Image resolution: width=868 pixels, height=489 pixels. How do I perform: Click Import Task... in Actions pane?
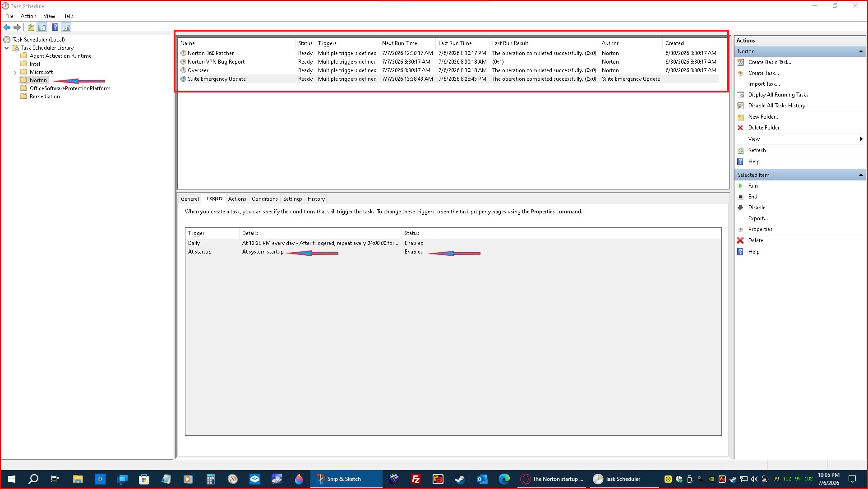[764, 84]
